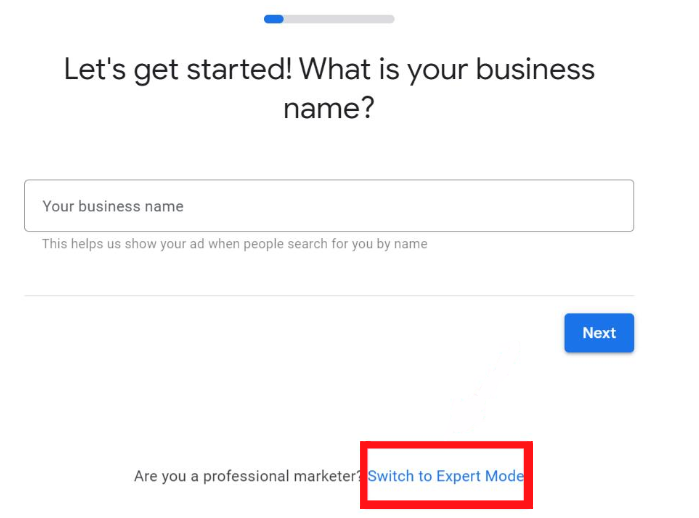Click the helper text under the business name field

[234, 244]
